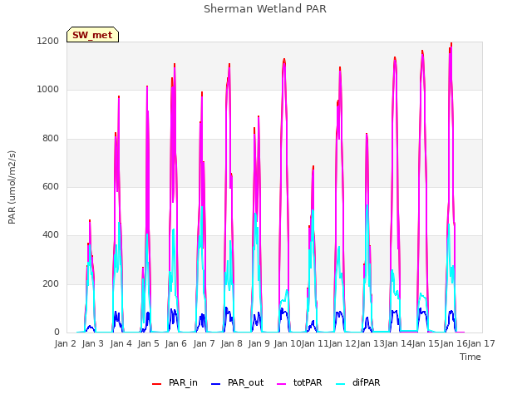Click the blue PAR_out legend swatch
The image size is (532, 399).
215,384
